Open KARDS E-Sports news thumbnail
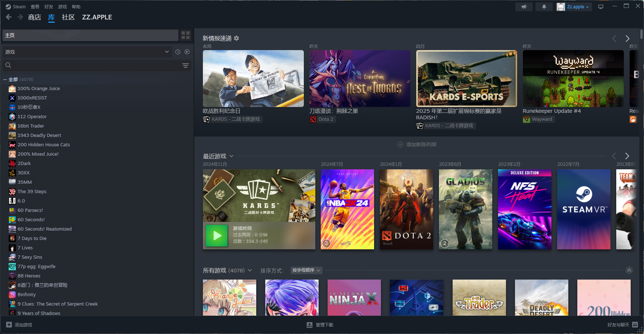The image size is (644, 334). [x=467, y=79]
